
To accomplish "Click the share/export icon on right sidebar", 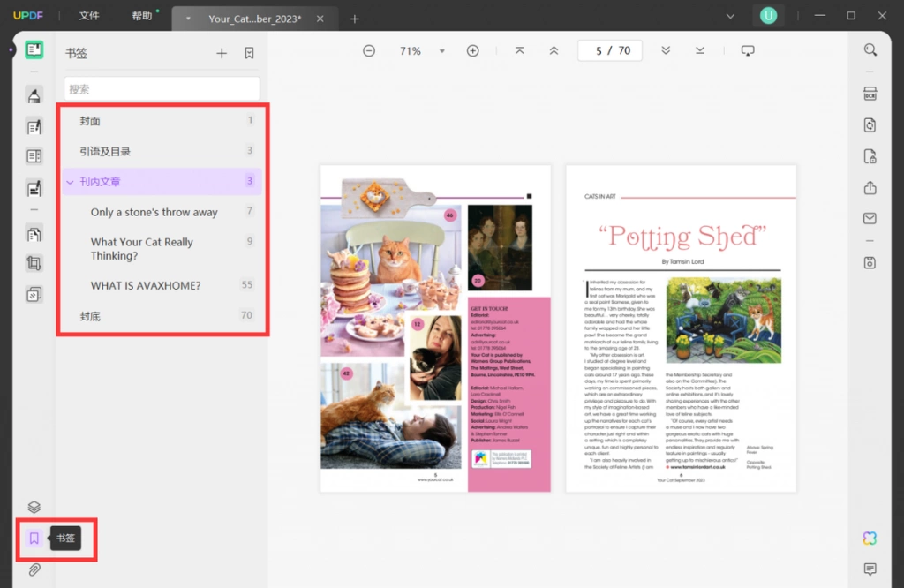I will click(870, 188).
